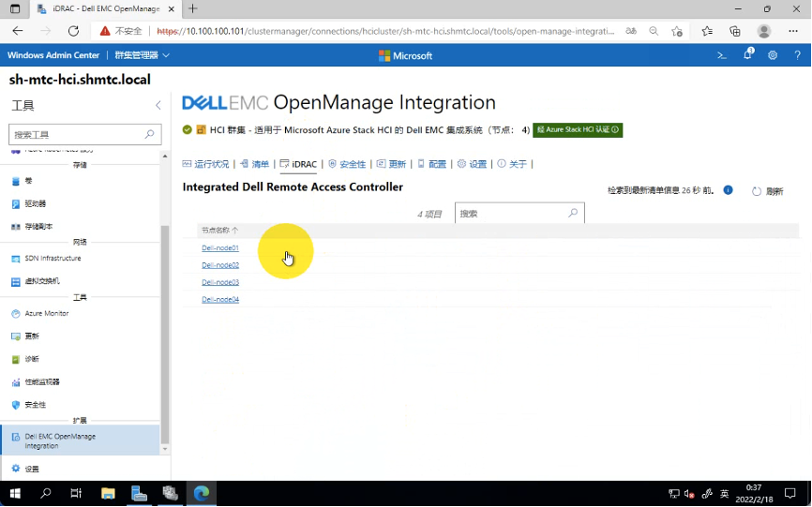Switch to the 设置 tab in OpenManage
This screenshot has width=812, height=507.
coord(472,164)
